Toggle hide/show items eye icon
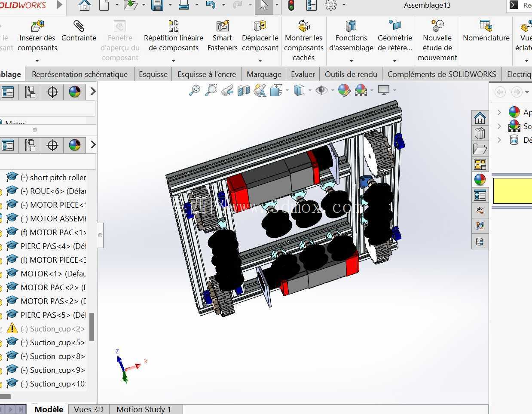 321,90
